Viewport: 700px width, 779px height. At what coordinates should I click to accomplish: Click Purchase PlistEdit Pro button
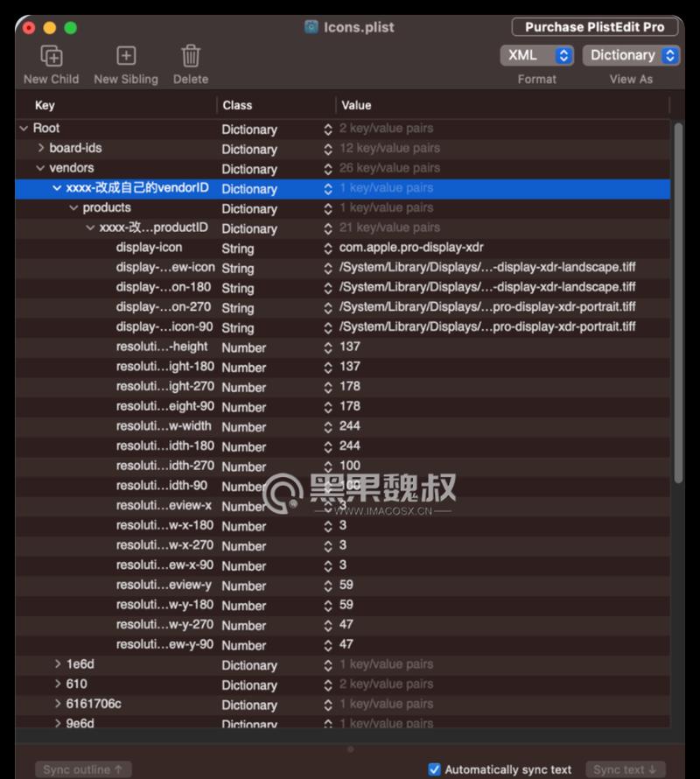594,27
